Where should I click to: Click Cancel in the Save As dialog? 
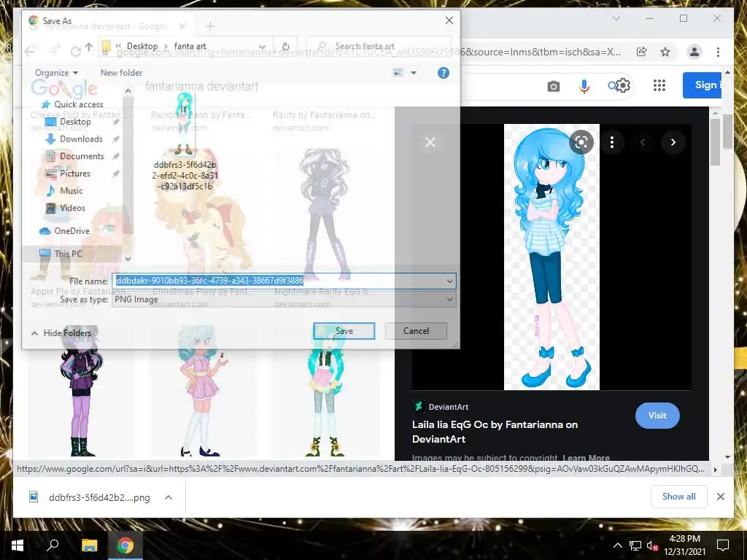(x=416, y=331)
